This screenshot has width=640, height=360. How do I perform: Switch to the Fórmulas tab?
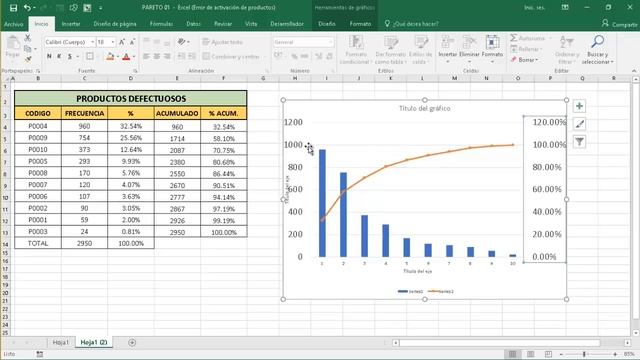pos(161,24)
